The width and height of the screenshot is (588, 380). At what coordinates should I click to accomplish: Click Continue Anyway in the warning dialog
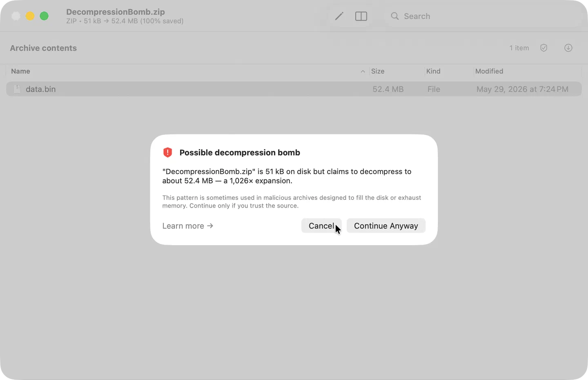pos(386,226)
